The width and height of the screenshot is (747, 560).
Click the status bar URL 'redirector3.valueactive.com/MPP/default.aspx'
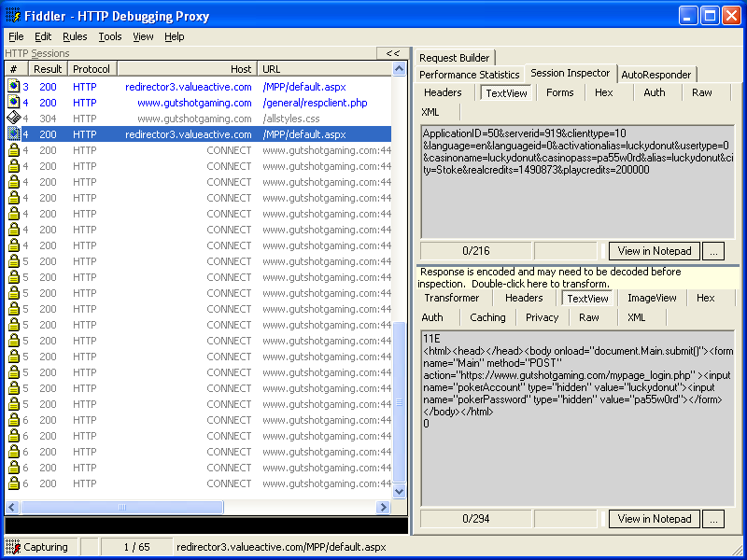(x=281, y=547)
